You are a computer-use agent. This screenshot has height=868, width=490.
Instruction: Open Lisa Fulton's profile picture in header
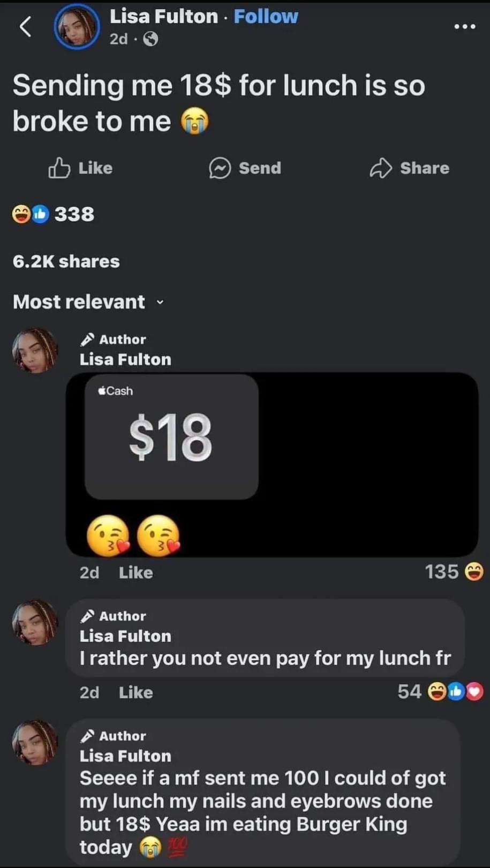point(77,27)
